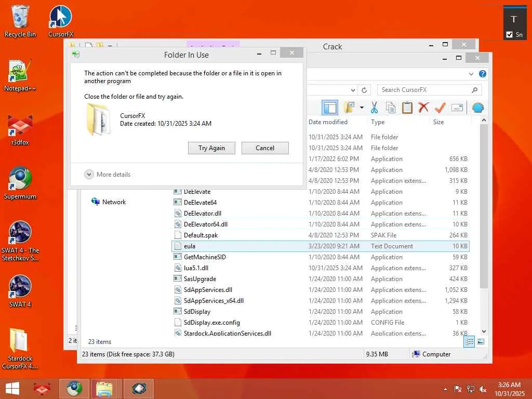Viewport: 532px width, 399px height.
Task: Select the SdDisplay application
Action: click(320, 311)
